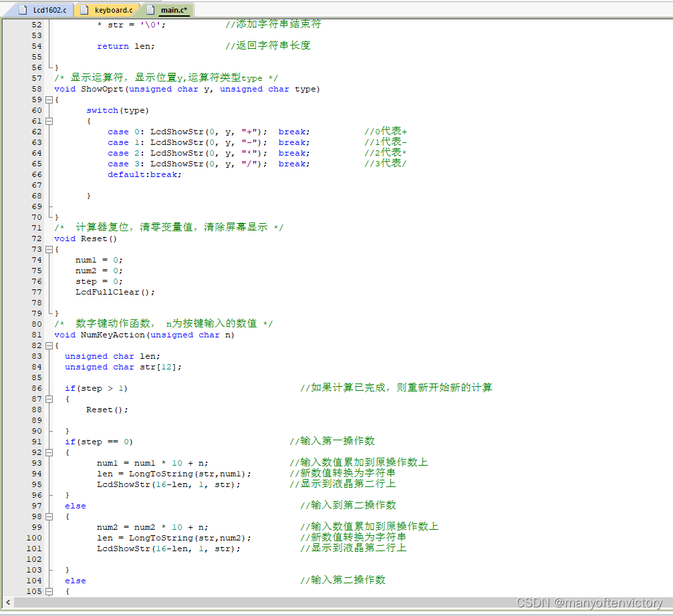Click the main.c* tab file icon

[x=150, y=10]
